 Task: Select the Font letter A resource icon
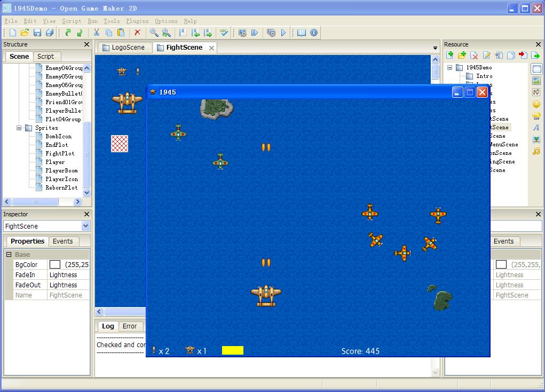click(x=536, y=128)
